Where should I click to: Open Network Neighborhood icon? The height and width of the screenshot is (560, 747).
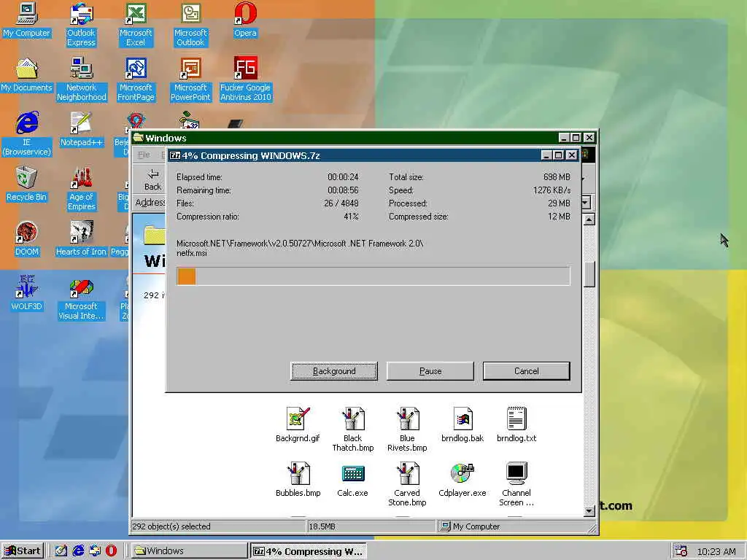(x=81, y=79)
